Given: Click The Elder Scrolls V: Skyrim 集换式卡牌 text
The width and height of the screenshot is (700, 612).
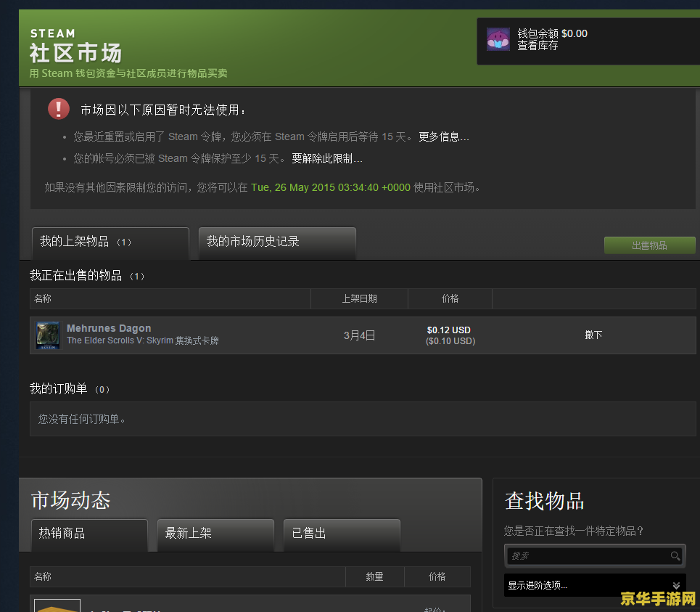Looking at the screenshot, I should click(143, 340).
